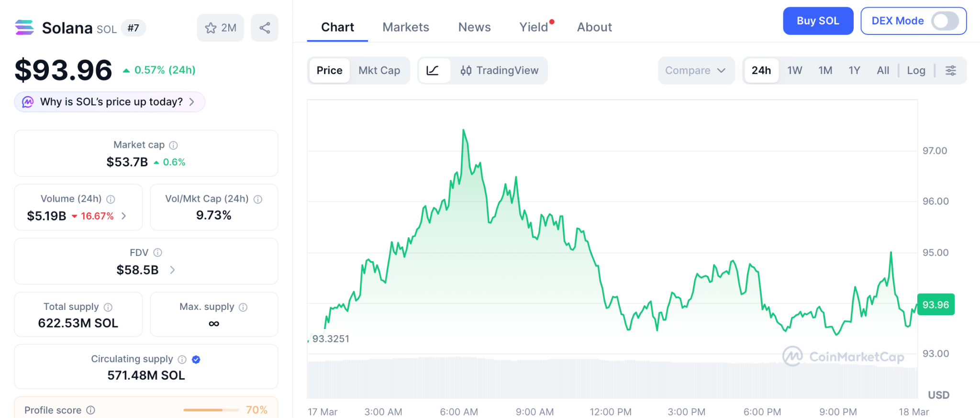Image resolution: width=980 pixels, height=418 pixels.
Task: Click the share icon button
Action: 265,28
